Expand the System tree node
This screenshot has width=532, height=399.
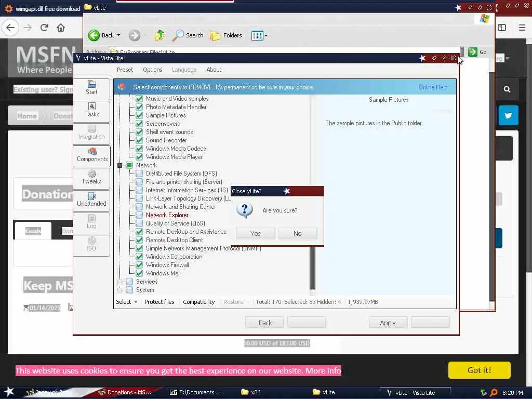120,290
